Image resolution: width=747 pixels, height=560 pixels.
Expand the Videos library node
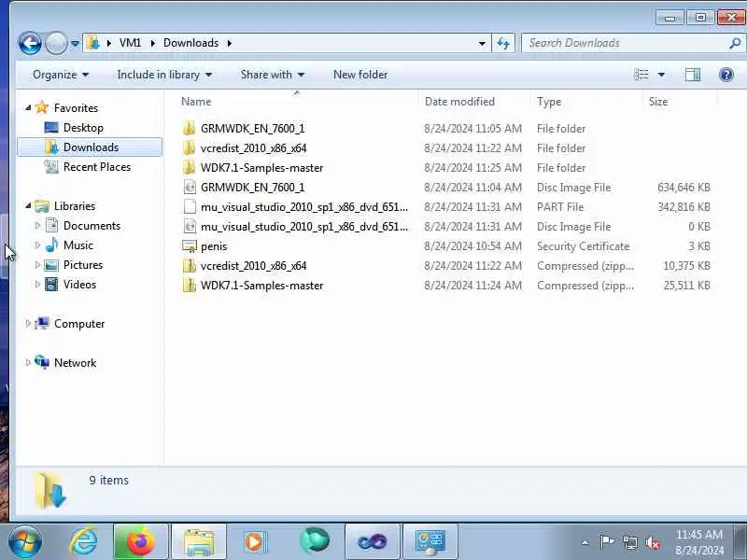point(37,285)
